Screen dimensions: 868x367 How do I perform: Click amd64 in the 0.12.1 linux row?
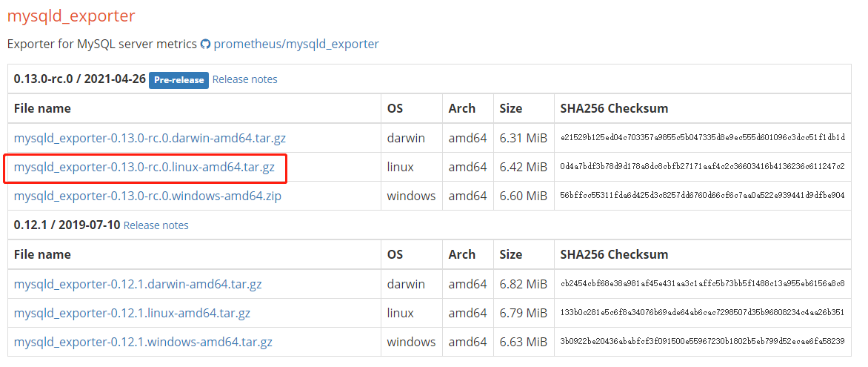pos(467,313)
